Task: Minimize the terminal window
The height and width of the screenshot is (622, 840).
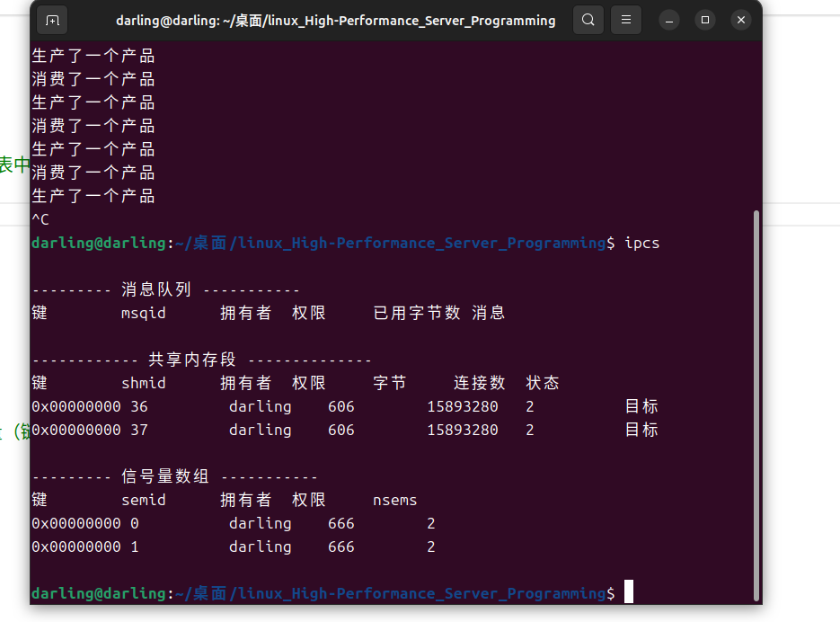Action: tap(669, 21)
